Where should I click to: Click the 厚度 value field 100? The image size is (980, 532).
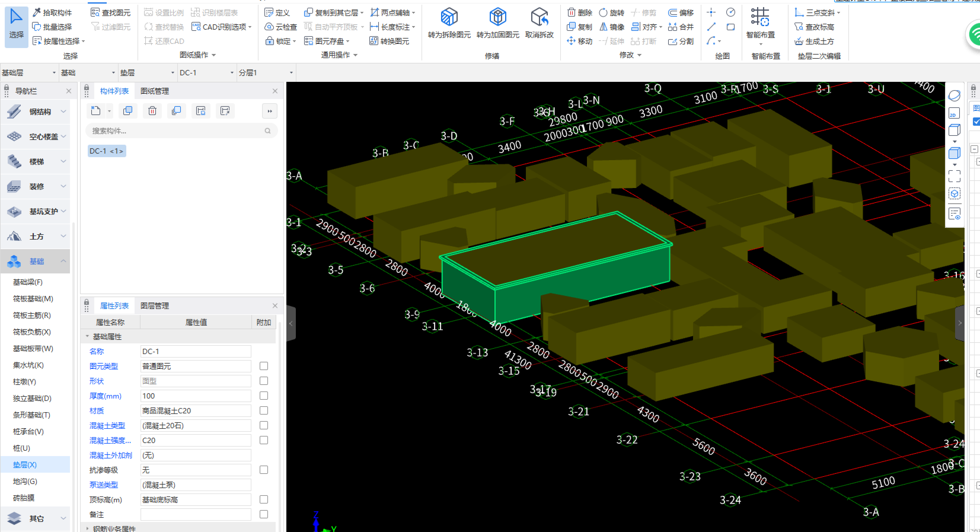196,396
